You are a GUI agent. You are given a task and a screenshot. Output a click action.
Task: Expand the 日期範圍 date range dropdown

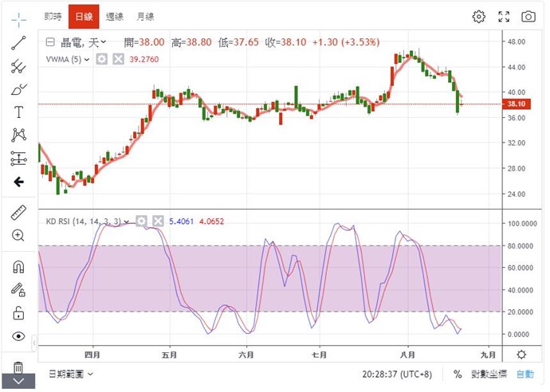point(71,374)
